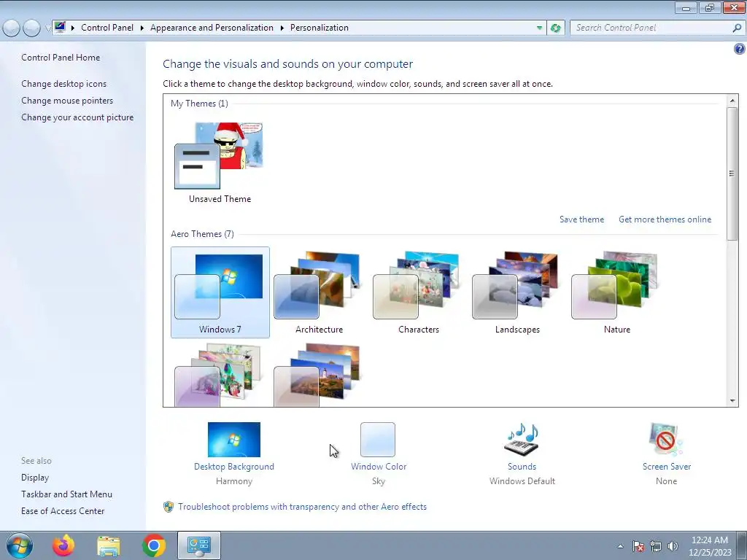The width and height of the screenshot is (747, 560).
Task: Click the "Aero Themes (7)" heading
Action: point(202,234)
